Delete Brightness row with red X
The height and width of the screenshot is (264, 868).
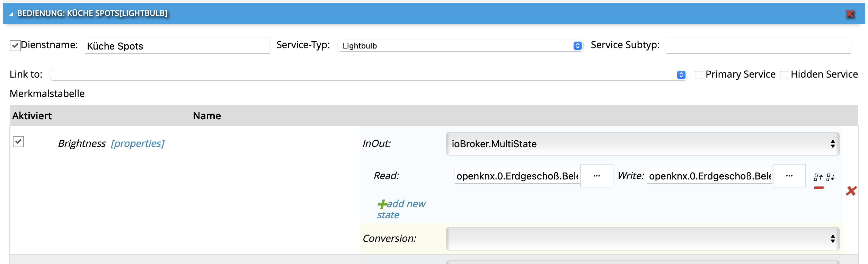click(851, 191)
